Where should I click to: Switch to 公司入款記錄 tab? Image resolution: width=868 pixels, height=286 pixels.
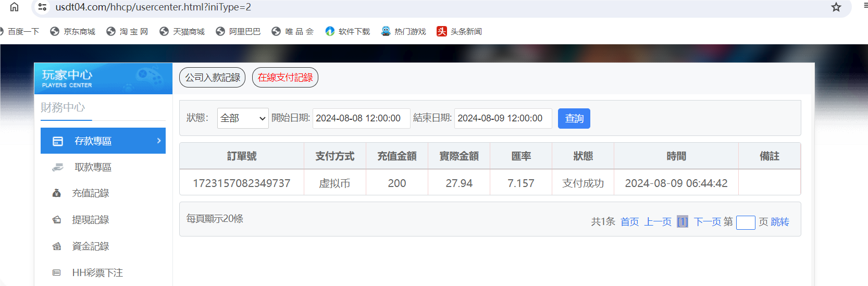pos(212,78)
